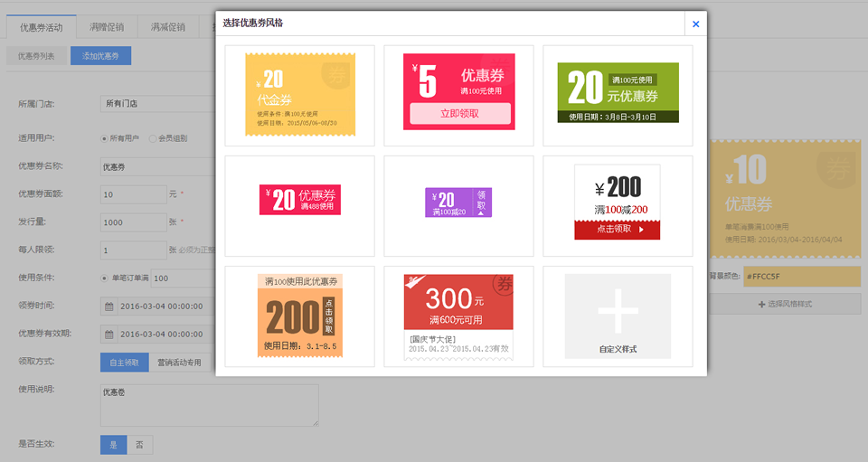Click the 使用说明 text area
The image size is (868, 462).
(209, 405)
